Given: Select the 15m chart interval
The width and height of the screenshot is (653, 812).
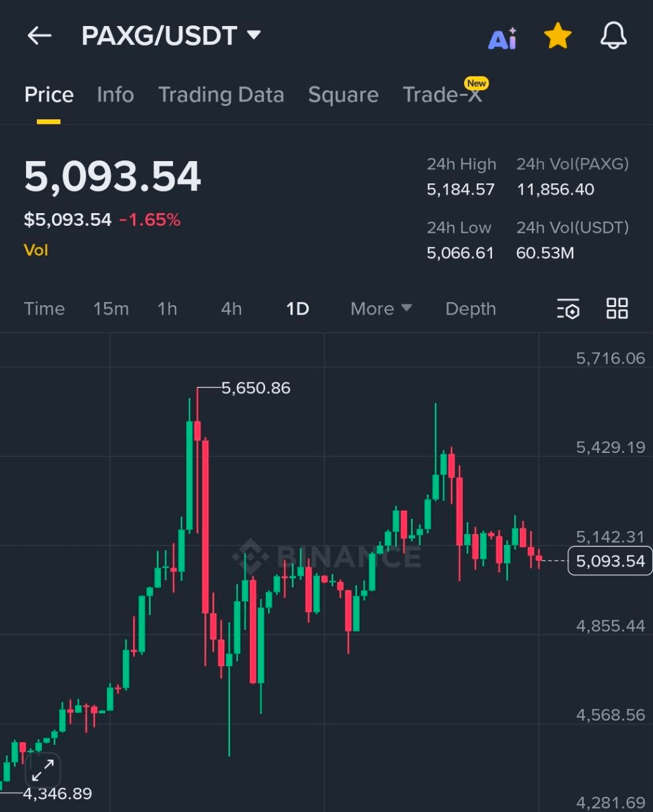Looking at the screenshot, I should point(111,309).
